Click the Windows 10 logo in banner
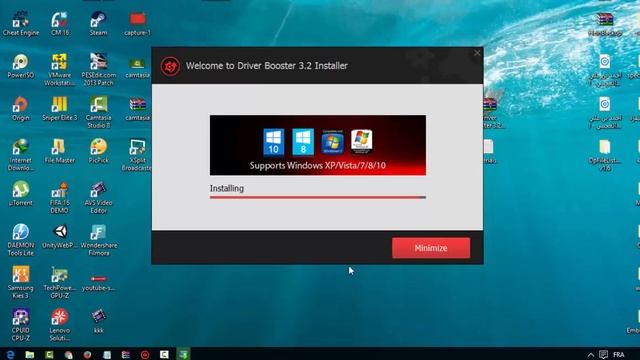The image size is (640, 360). (273, 142)
